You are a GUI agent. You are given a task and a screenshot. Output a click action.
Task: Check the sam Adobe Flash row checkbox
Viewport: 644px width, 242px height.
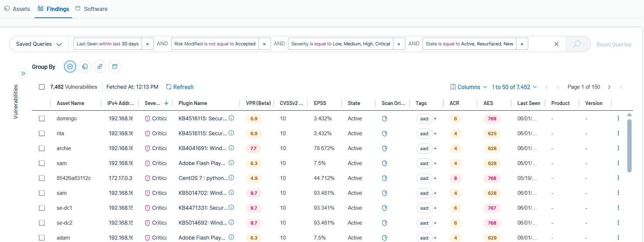pyautogui.click(x=42, y=163)
